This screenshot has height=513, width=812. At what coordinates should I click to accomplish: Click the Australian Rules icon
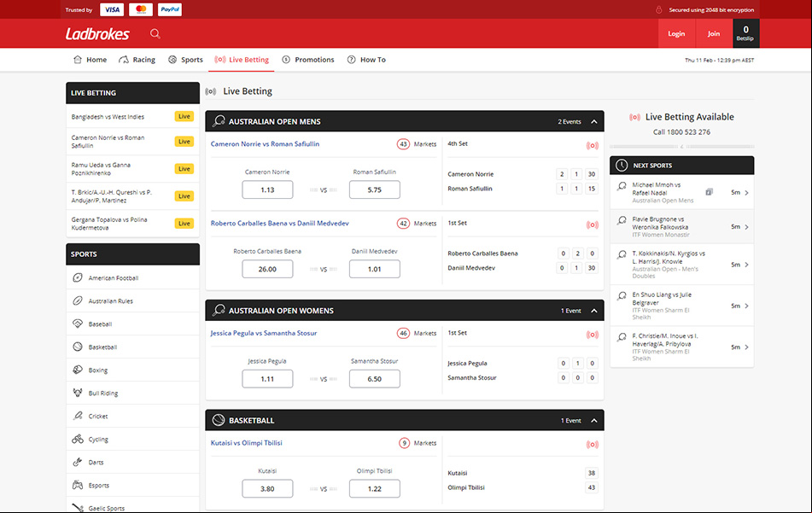tap(77, 300)
